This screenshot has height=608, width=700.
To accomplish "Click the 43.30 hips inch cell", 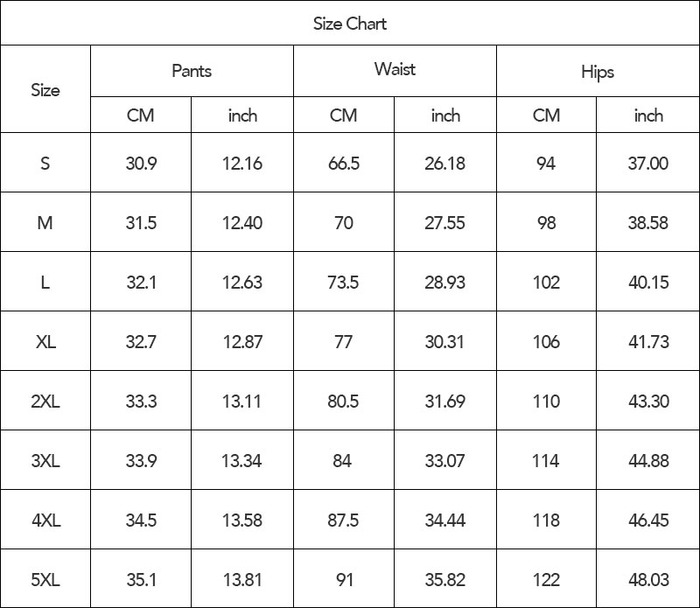I will [647, 401].
